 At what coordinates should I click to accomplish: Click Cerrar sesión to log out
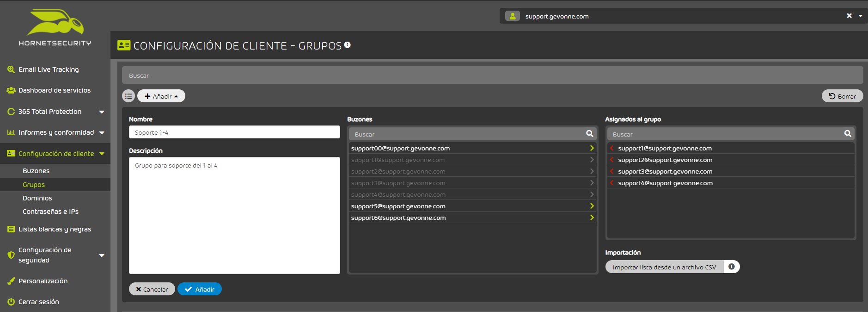(x=39, y=302)
